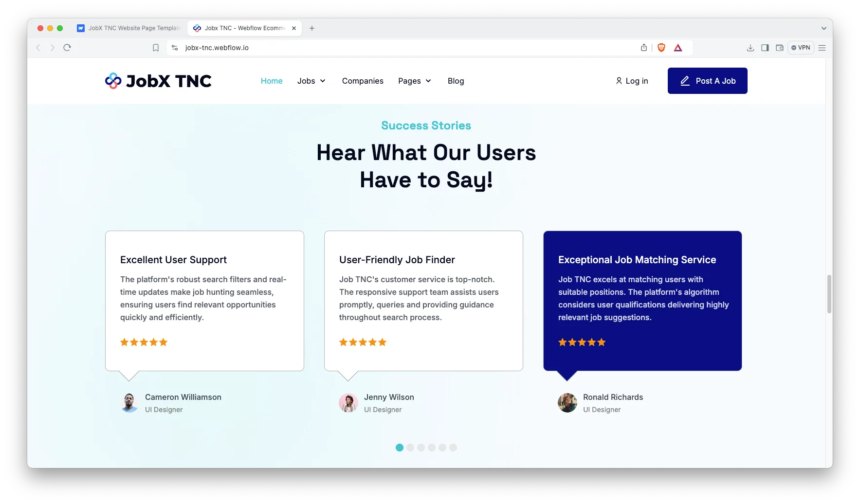This screenshot has width=860, height=504.
Task: Click the Log in link
Action: tap(632, 81)
